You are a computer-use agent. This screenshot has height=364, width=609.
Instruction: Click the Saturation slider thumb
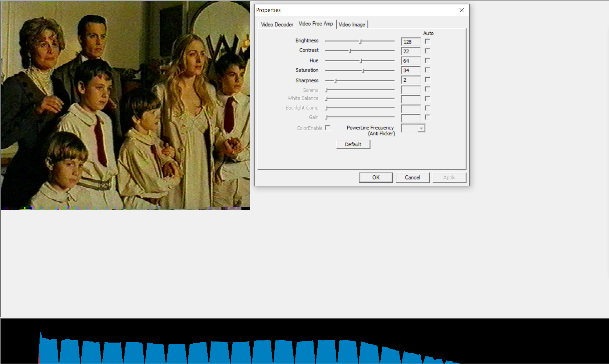363,70
